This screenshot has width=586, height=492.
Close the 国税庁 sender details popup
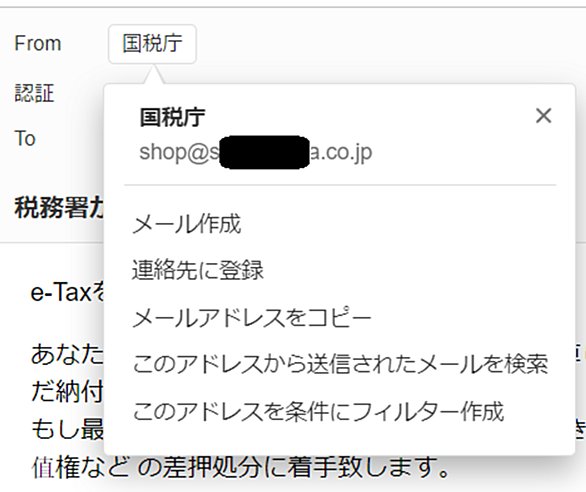point(543,116)
